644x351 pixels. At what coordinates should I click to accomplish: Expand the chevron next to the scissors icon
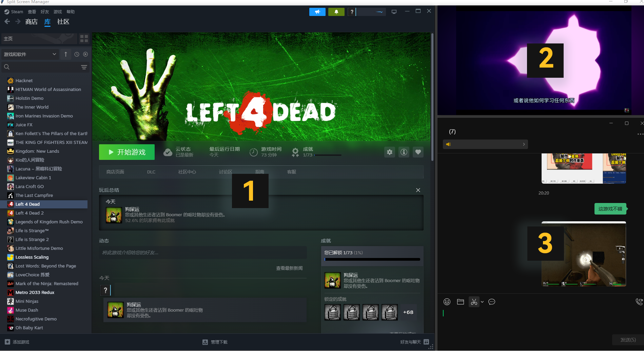(482, 302)
